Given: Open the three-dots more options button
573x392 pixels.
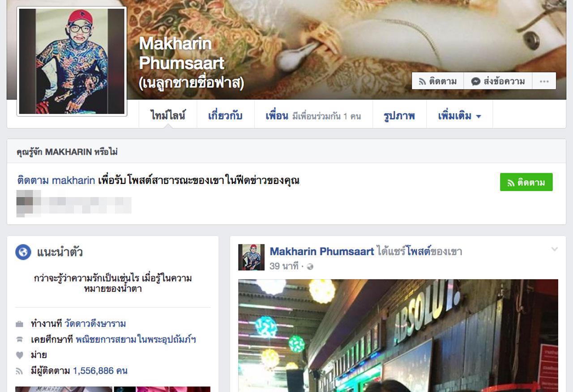Looking at the screenshot, I should point(544,81).
